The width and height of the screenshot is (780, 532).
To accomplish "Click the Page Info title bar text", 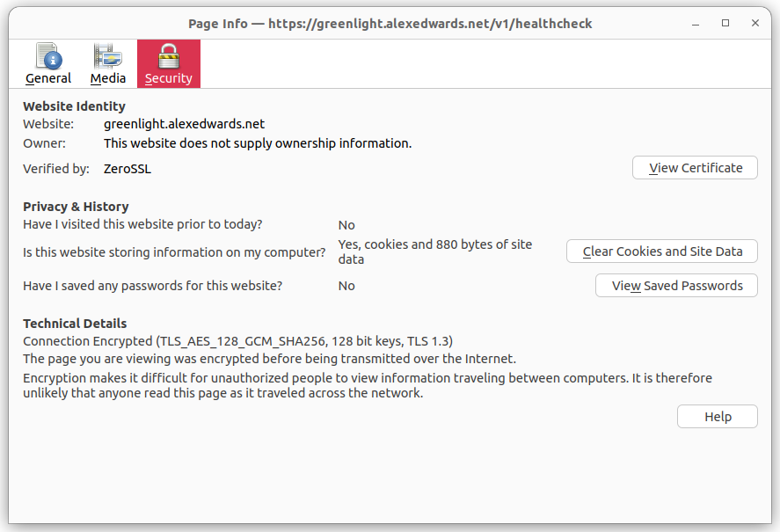I will point(390,24).
